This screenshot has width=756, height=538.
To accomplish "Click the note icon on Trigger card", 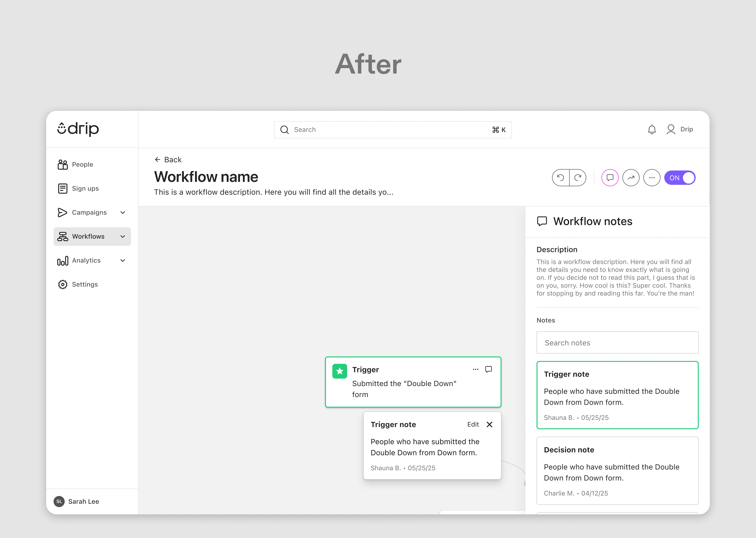I will pyautogui.click(x=489, y=369).
